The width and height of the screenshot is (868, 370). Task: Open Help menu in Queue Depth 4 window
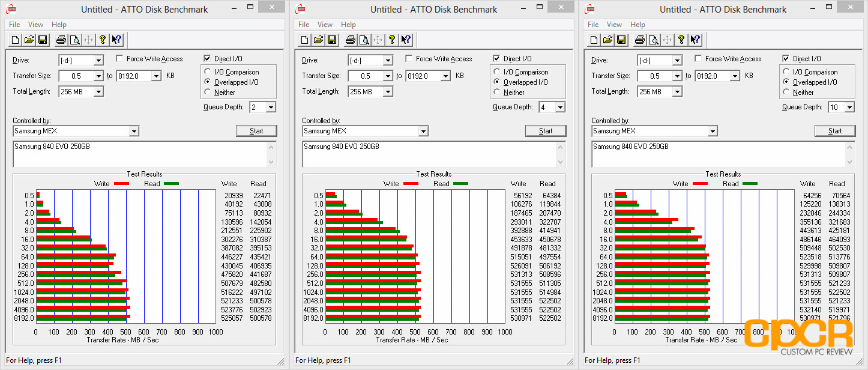(x=348, y=25)
